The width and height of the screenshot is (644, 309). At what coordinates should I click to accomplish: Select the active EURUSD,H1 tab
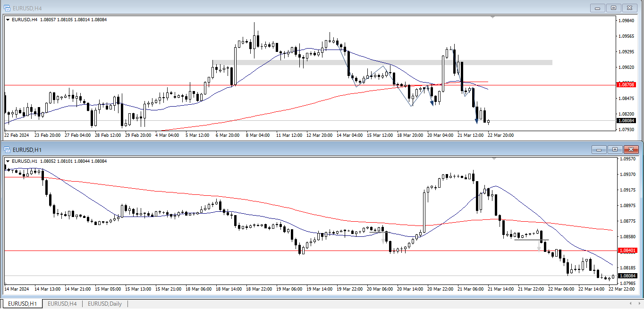22,304
